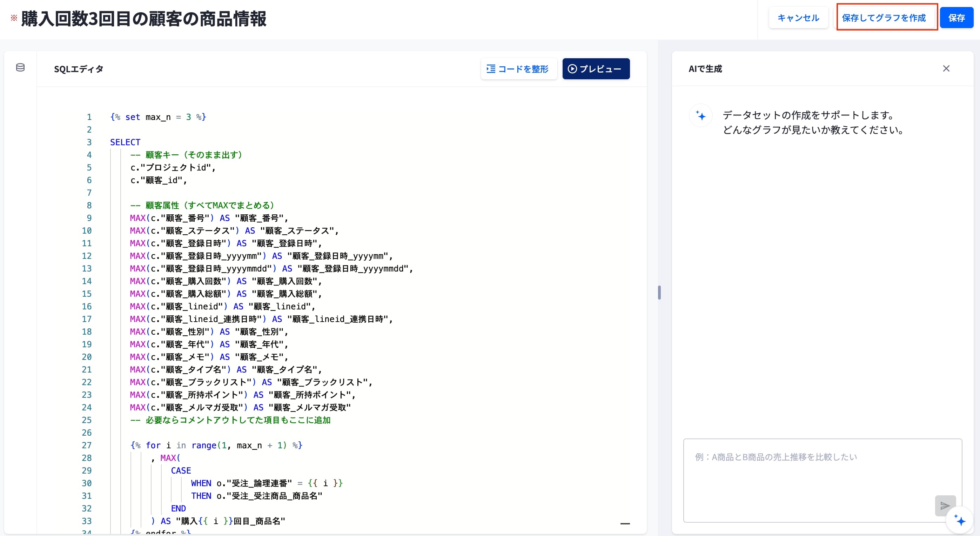Click the for loop statement on line 27

pos(216,445)
